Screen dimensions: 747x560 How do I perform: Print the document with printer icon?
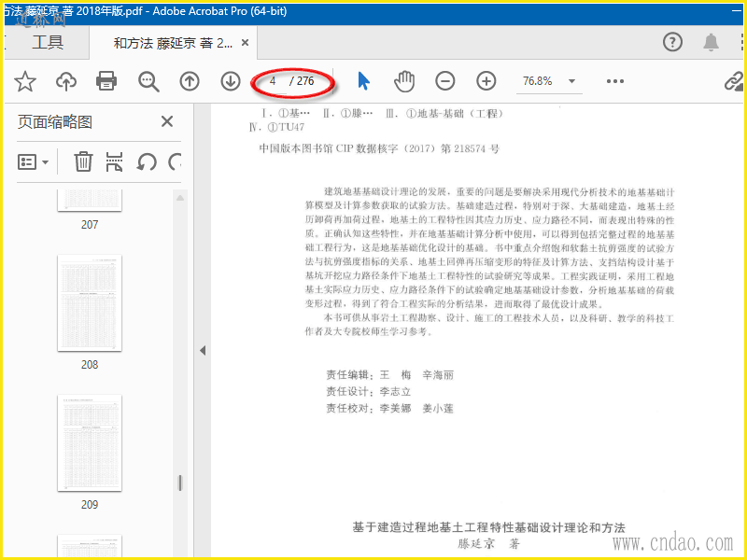pyautogui.click(x=106, y=81)
